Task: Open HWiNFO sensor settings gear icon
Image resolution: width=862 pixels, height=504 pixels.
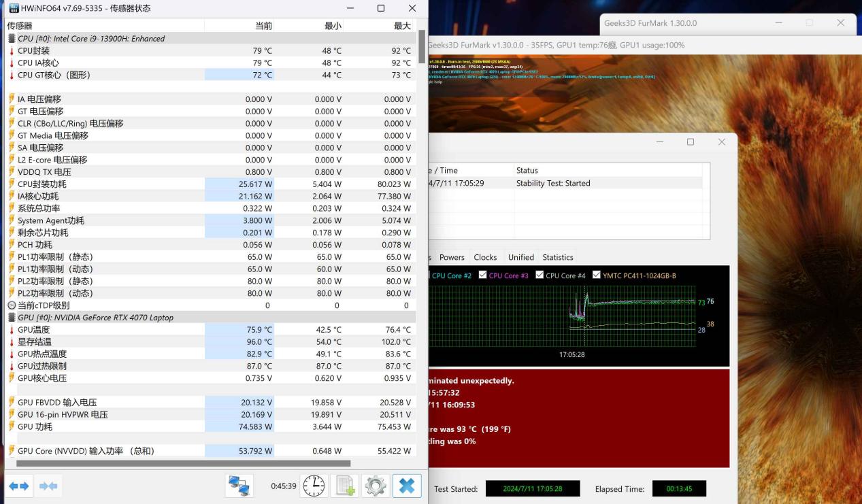Action: [x=376, y=486]
